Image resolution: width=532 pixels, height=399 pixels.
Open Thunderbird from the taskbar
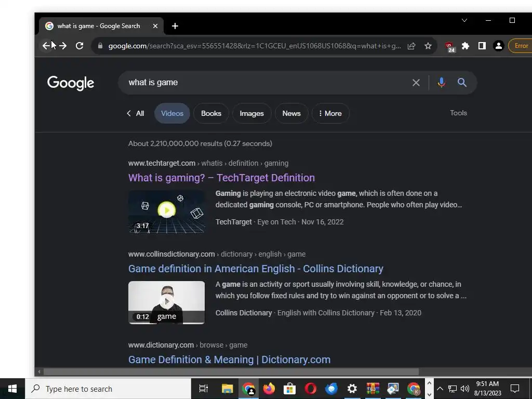coord(331,389)
